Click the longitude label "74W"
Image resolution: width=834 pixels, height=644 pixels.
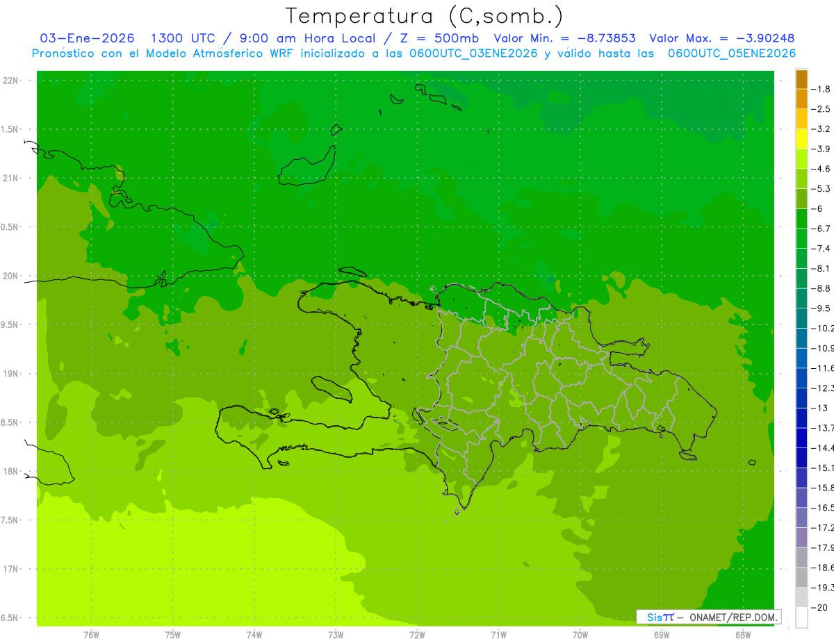coord(254,635)
